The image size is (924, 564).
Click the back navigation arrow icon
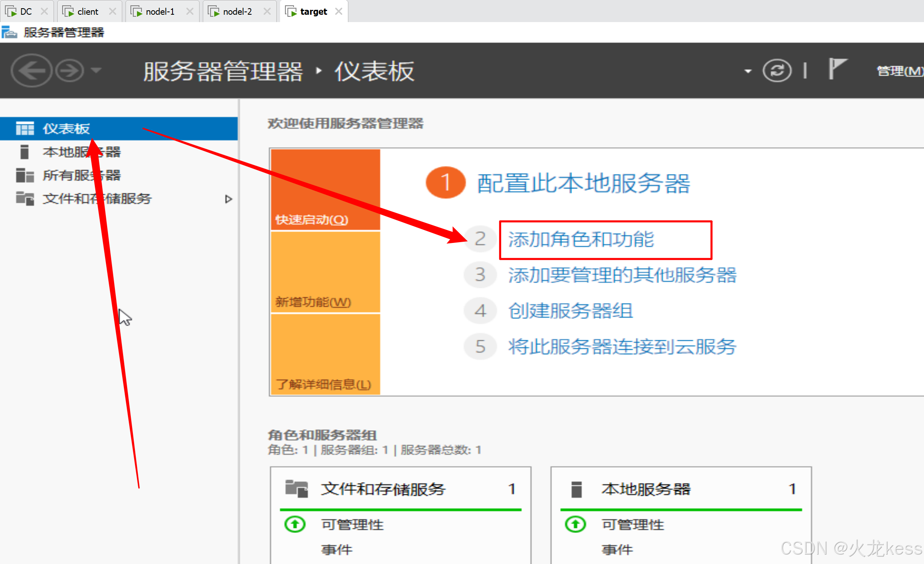click(31, 71)
